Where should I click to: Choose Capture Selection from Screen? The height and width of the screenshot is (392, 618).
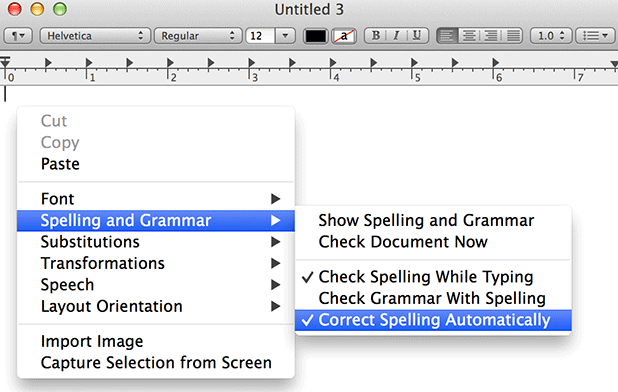click(x=156, y=362)
